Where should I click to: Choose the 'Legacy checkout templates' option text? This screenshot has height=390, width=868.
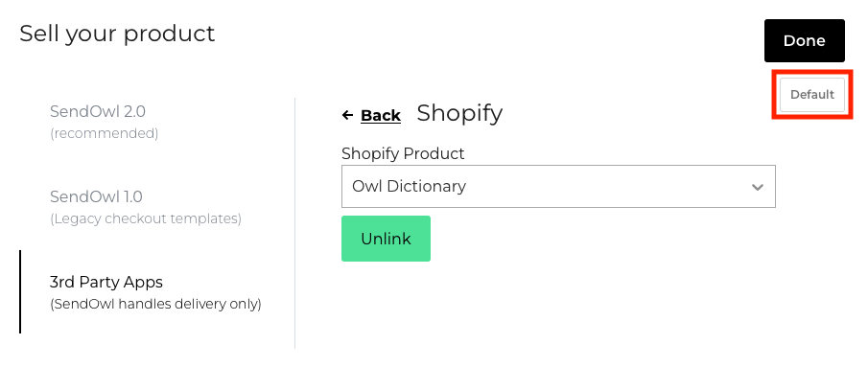point(145,218)
